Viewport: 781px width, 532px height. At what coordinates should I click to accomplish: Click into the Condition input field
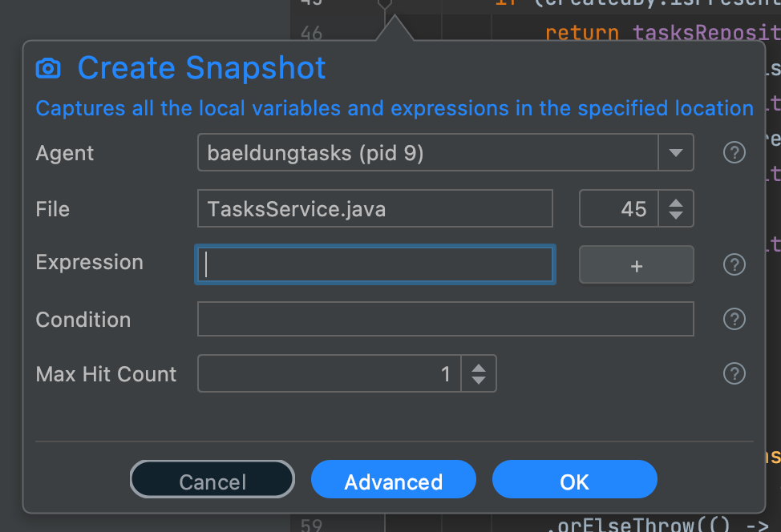coord(446,319)
